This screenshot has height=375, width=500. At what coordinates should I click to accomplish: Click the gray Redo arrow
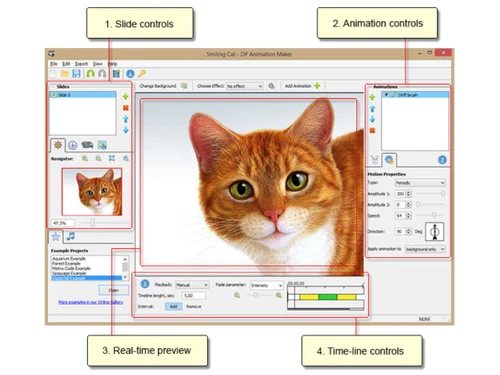[x=102, y=74]
